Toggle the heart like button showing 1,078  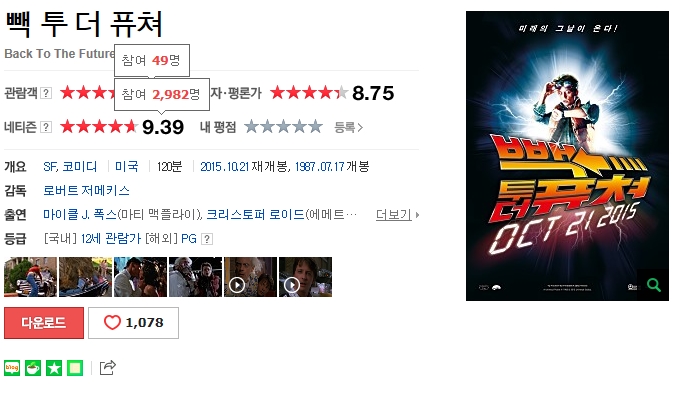coord(133,323)
